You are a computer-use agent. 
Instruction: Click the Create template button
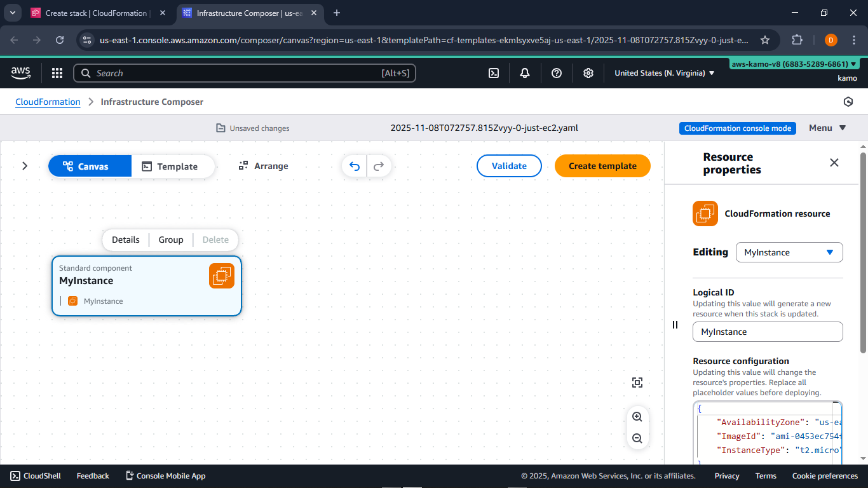602,166
